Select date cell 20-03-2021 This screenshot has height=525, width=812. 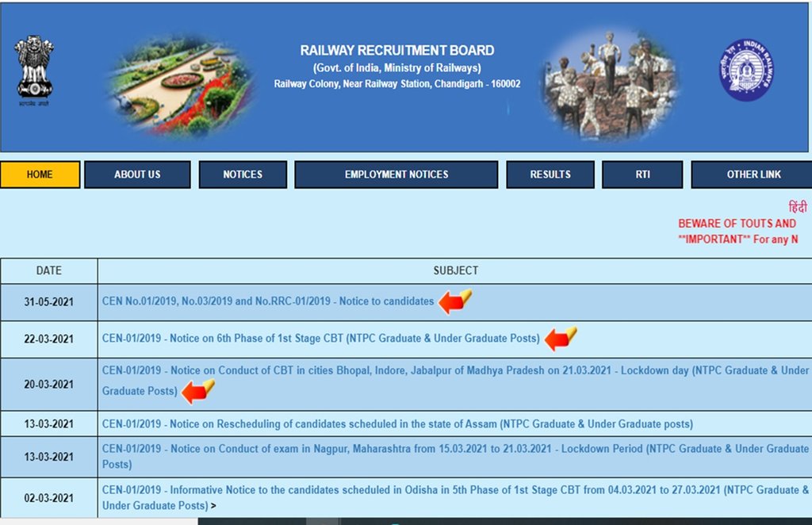point(48,384)
